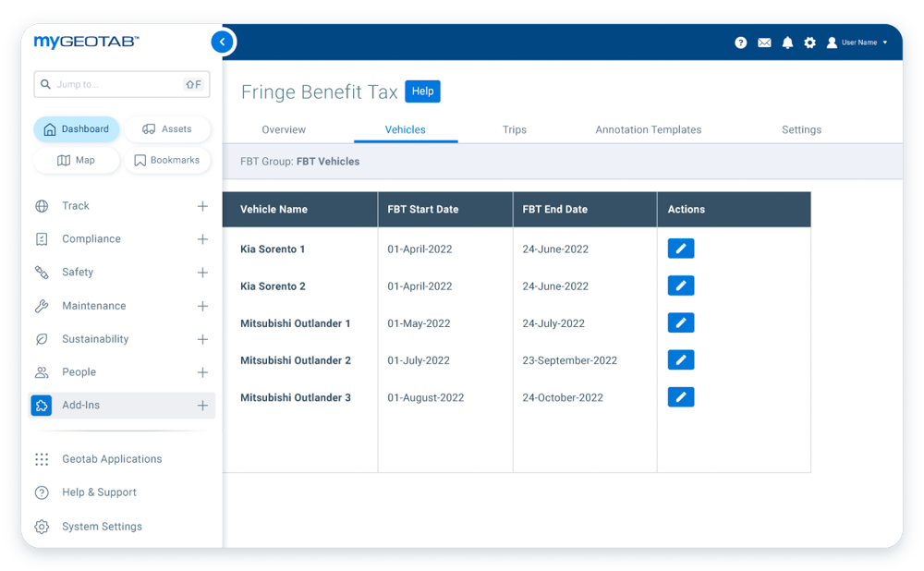Edit Kia Sorento 2 with pencil button
This screenshot has height=571, width=924.
click(681, 285)
